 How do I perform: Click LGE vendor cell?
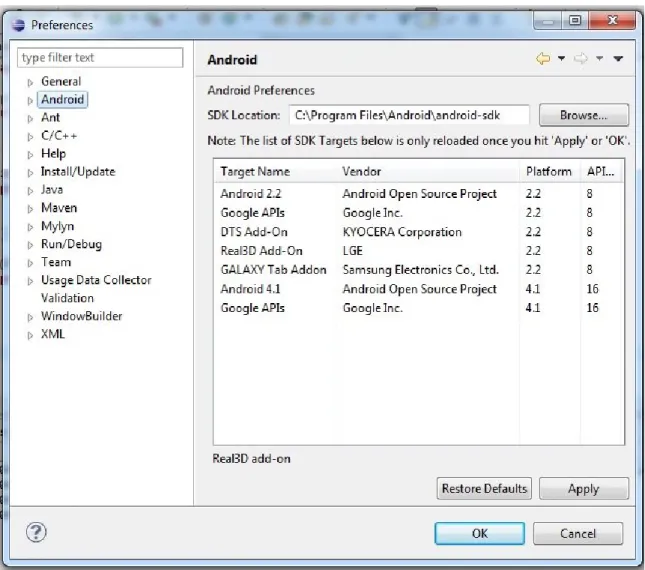[x=353, y=251]
